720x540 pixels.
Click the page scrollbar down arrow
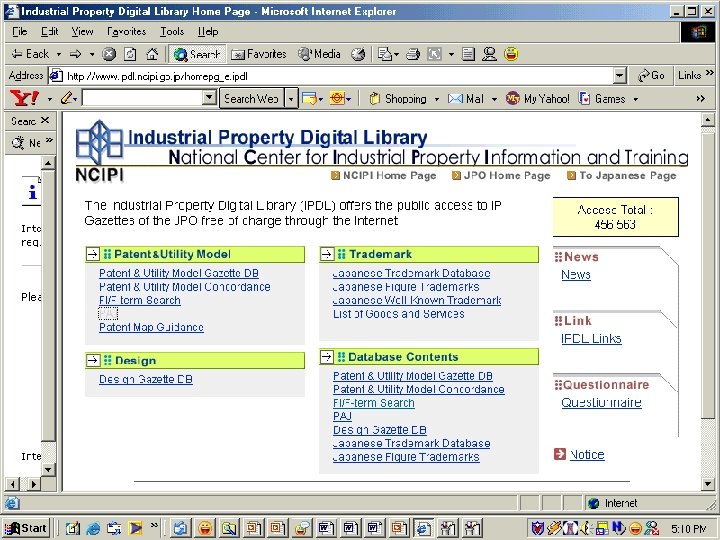708,484
